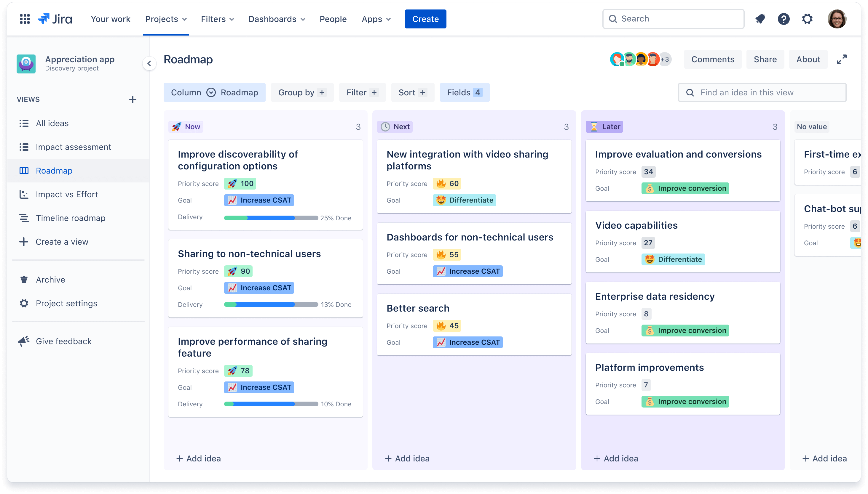Screen dimensions: 868x494
Task: Click the Archive trash bin icon
Action: [x=24, y=280]
